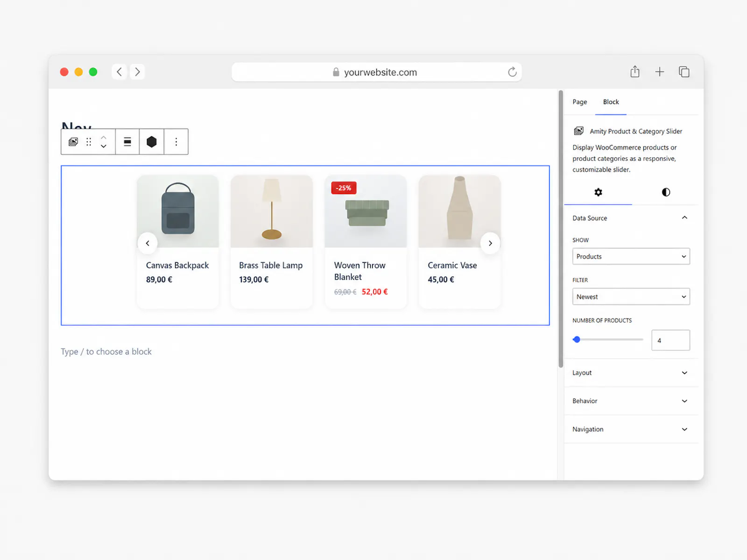Switch to the Block tab
This screenshot has width=747, height=560.
[611, 102]
